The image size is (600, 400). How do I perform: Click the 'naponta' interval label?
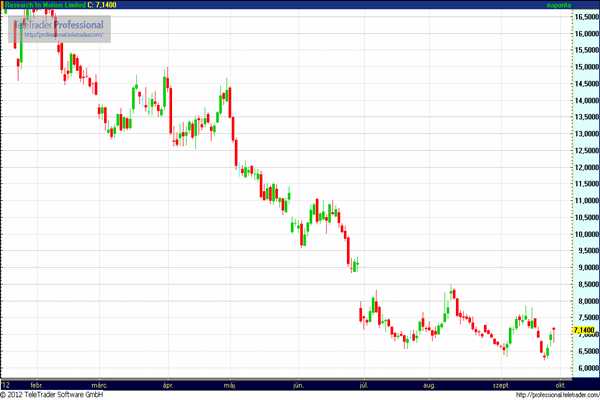[x=560, y=5]
